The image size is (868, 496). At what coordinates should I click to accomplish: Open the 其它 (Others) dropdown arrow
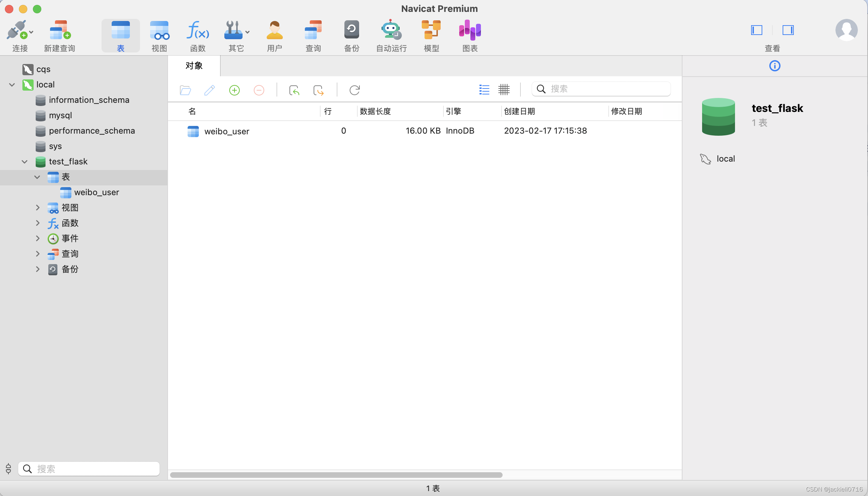[247, 32]
